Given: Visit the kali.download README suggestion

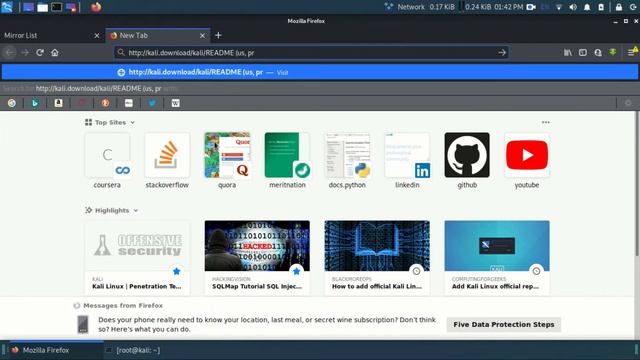Looking at the screenshot, I should [x=320, y=72].
